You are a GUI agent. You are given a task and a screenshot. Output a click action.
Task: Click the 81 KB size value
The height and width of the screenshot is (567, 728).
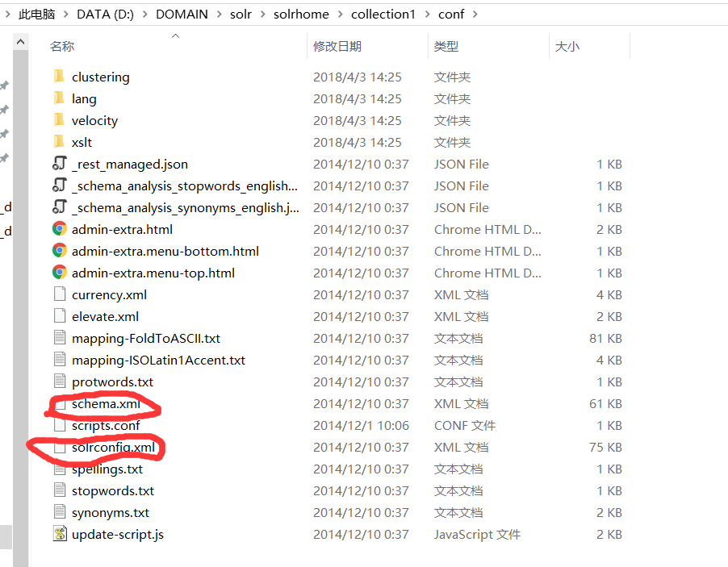click(x=605, y=338)
